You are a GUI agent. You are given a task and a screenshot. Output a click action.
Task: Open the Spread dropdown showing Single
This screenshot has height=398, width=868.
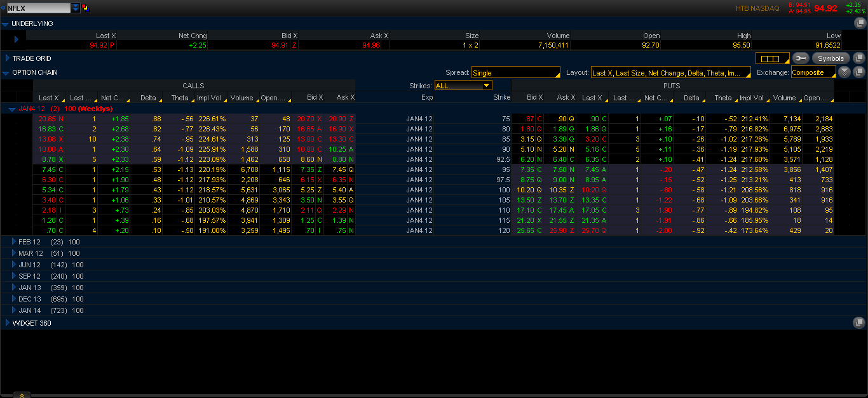pyautogui.click(x=515, y=72)
